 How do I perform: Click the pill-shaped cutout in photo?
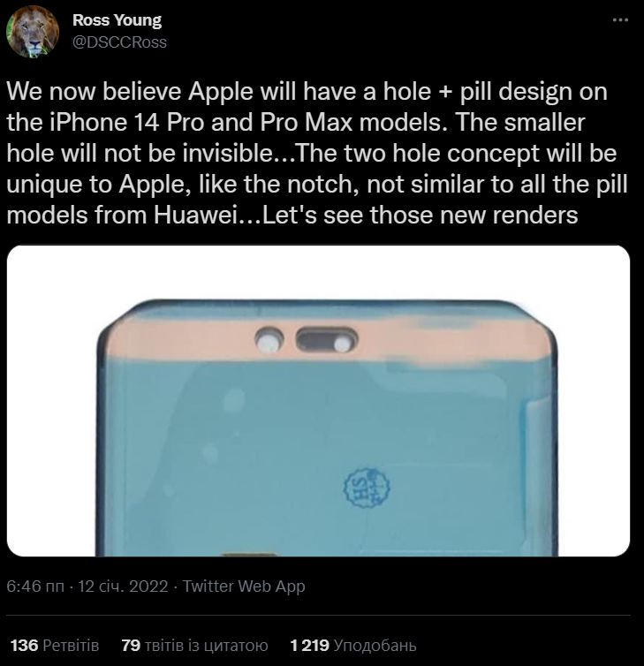click(327, 340)
